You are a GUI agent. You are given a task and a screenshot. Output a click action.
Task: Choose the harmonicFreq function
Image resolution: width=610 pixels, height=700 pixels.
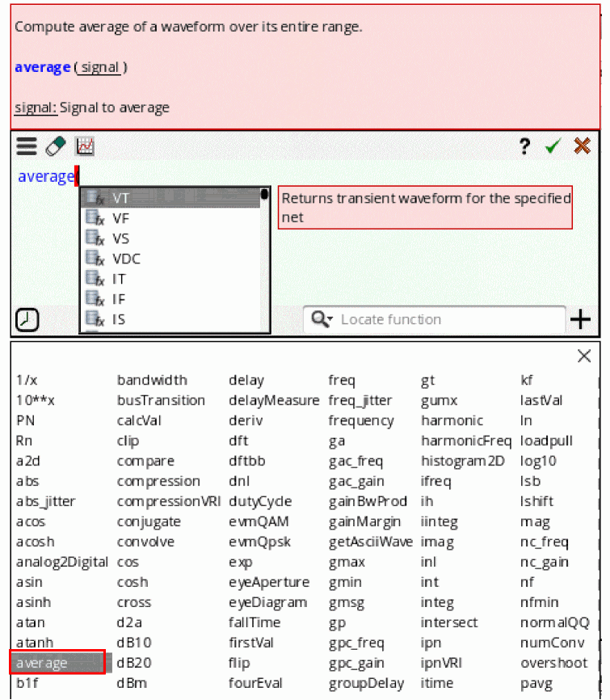pos(466,441)
